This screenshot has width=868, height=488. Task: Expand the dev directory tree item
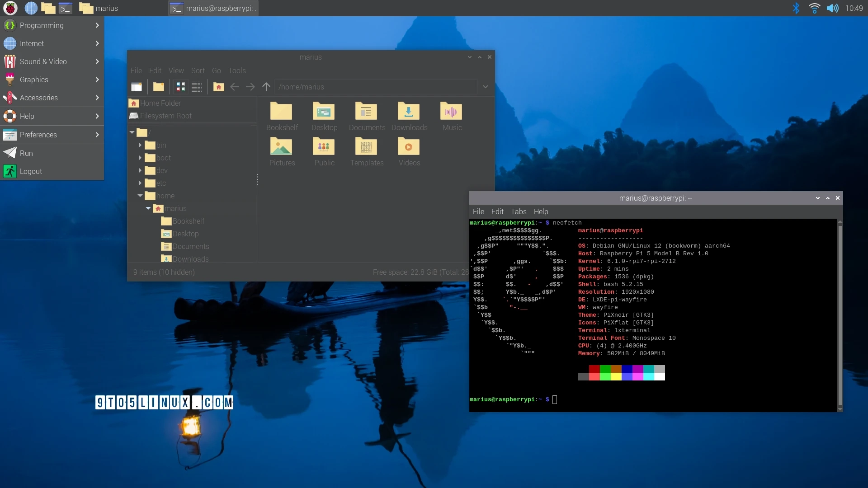tap(140, 170)
